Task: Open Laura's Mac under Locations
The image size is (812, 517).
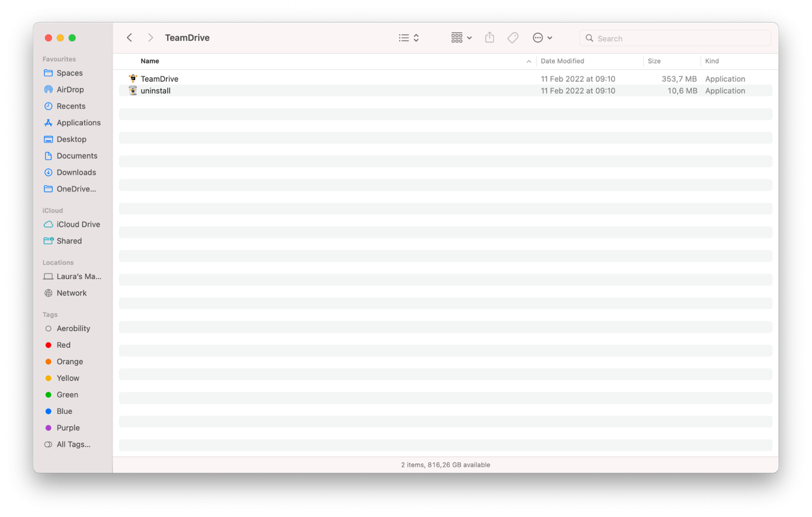Action: (x=79, y=276)
